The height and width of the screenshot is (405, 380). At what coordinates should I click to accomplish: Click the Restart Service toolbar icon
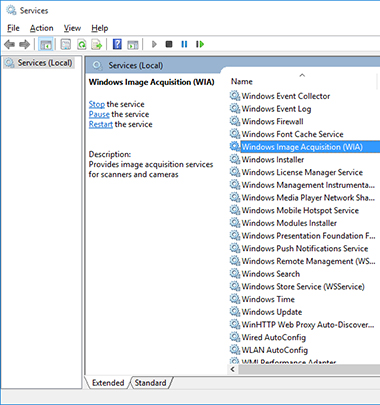pos(200,44)
